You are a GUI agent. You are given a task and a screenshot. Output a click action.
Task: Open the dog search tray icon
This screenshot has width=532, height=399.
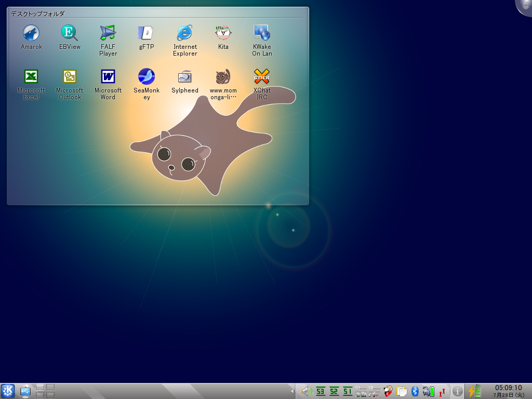point(388,392)
